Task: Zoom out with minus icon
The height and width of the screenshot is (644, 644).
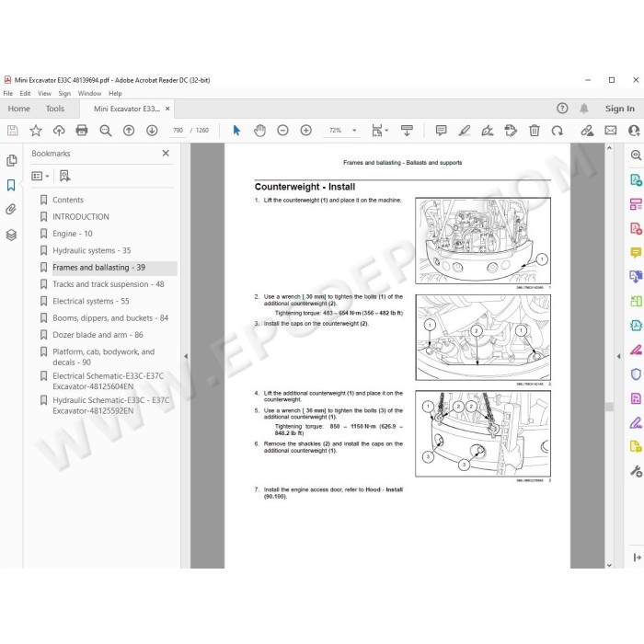Action: coord(282,131)
